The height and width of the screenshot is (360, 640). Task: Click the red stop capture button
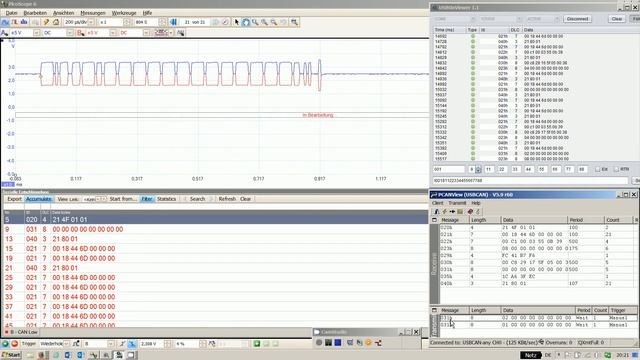coord(14,344)
